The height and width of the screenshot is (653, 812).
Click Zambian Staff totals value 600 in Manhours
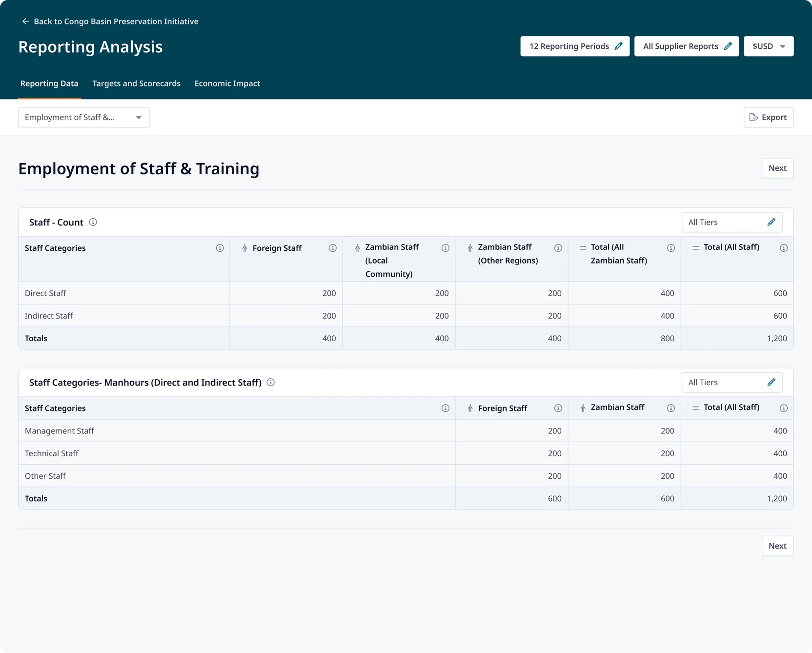[668, 498]
